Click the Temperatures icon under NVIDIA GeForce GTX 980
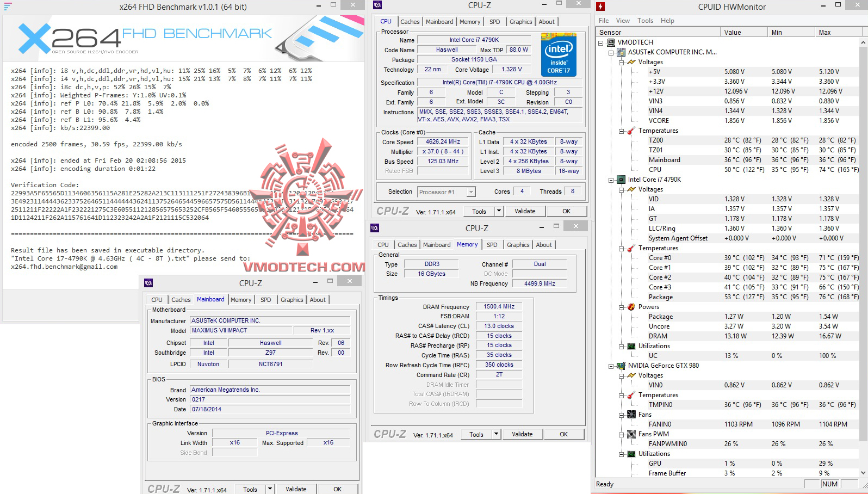868x494 pixels. click(x=631, y=395)
